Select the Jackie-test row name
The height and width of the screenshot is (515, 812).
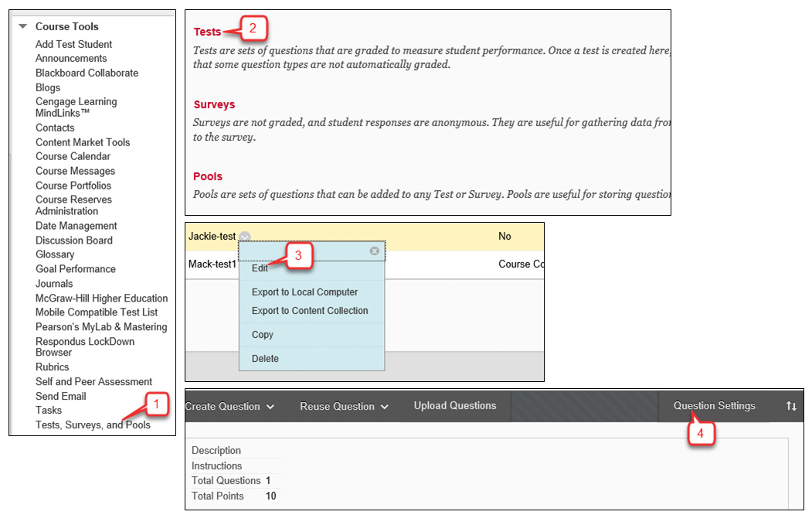click(x=212, y=237)
